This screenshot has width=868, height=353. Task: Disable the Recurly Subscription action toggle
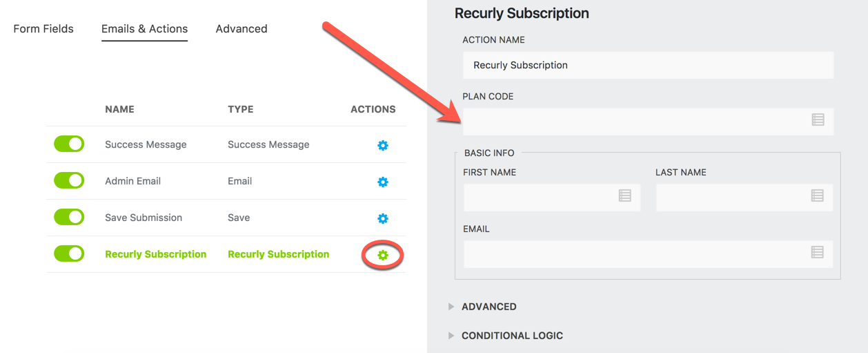pos(69,254)
